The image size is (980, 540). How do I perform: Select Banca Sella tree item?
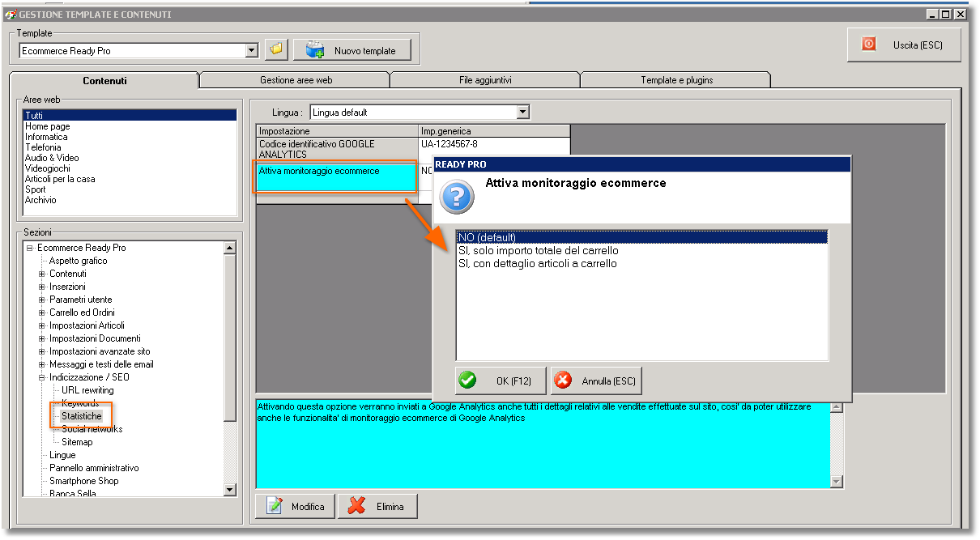[72, 493]
